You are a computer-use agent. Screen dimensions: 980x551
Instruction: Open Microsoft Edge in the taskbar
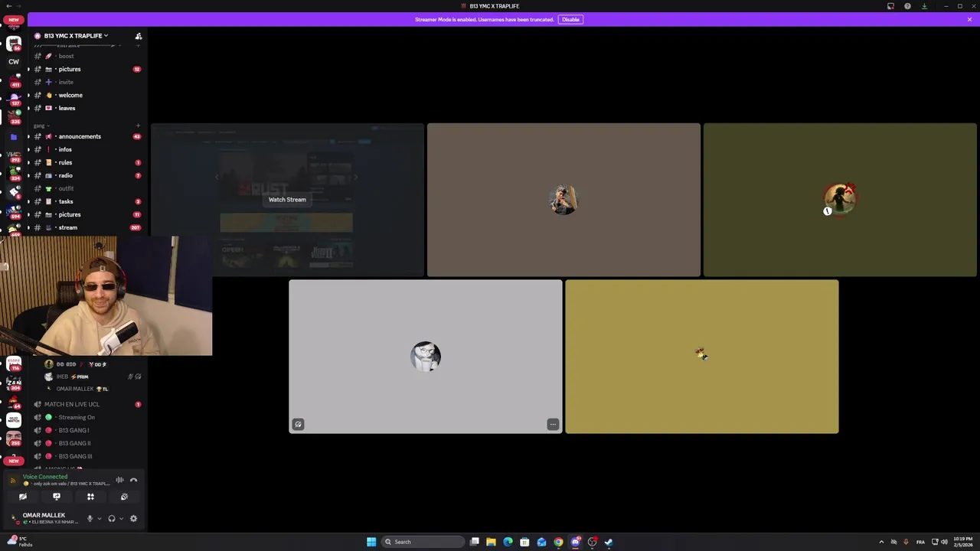[x=508, y=542]
